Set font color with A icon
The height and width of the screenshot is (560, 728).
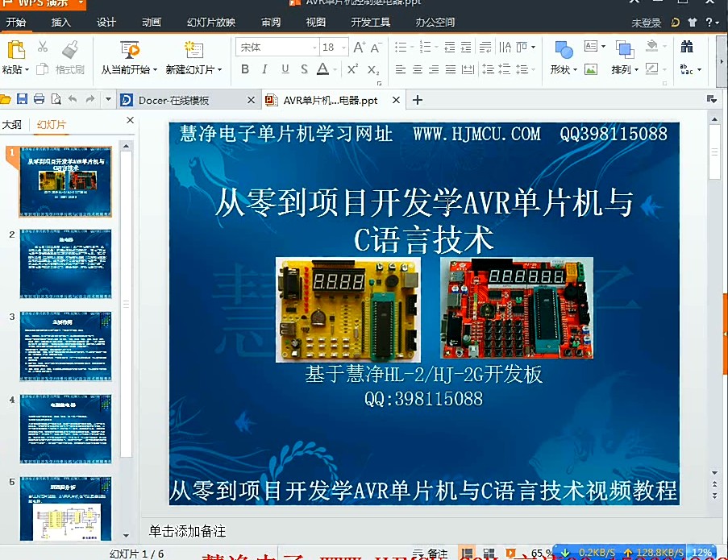[x=322, y=69]
